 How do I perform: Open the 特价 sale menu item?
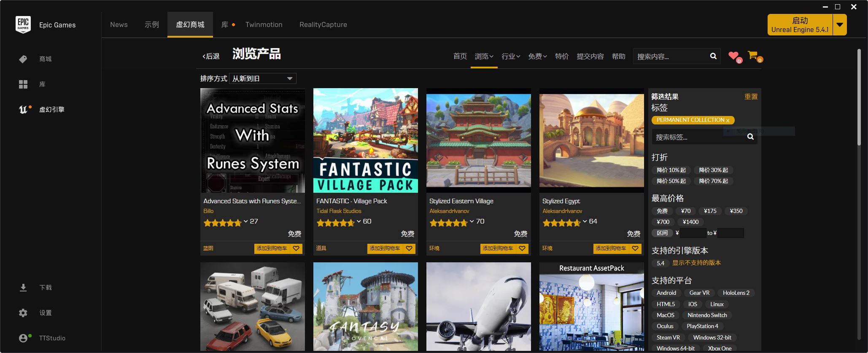562,56
